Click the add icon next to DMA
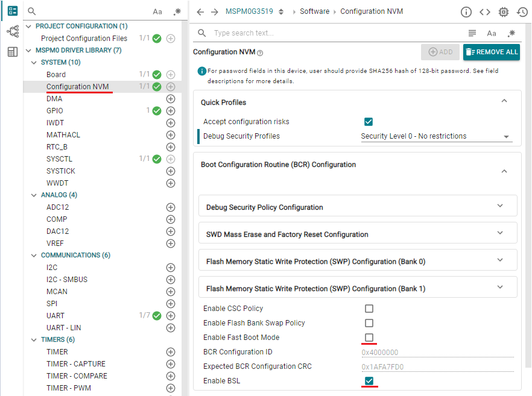 pyautogui.click(x=171, y=99)
